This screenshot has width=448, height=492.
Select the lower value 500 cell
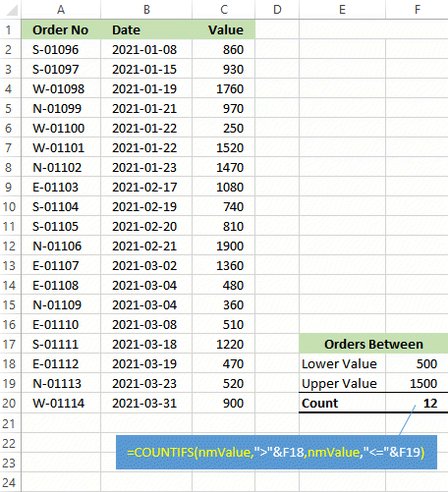(417, 363)
